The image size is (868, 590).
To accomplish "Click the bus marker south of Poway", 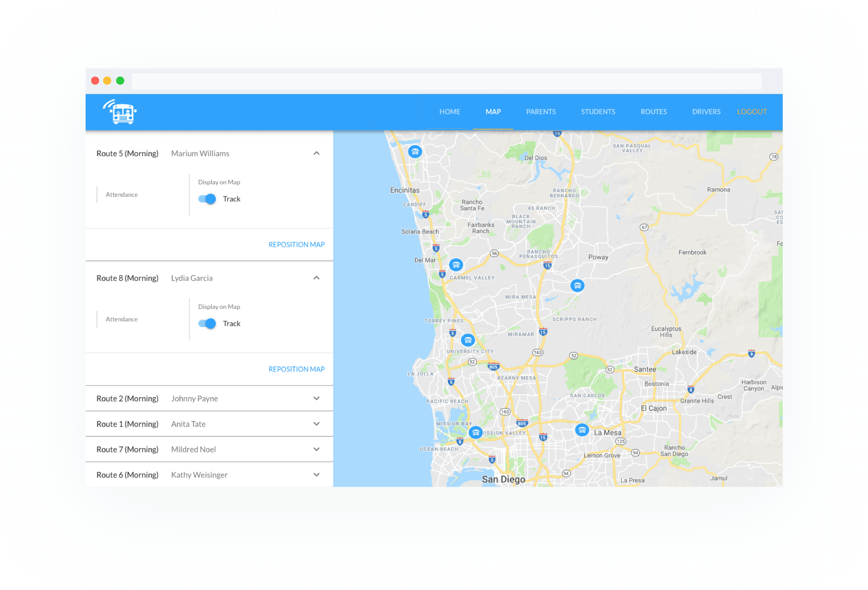I will click(577, 285).
